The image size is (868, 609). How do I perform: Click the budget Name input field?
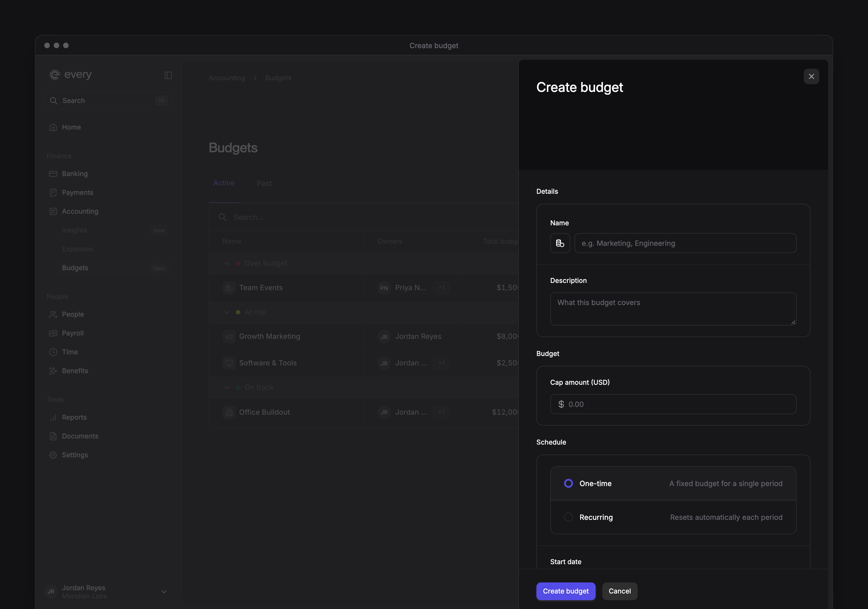coord(685,243)
